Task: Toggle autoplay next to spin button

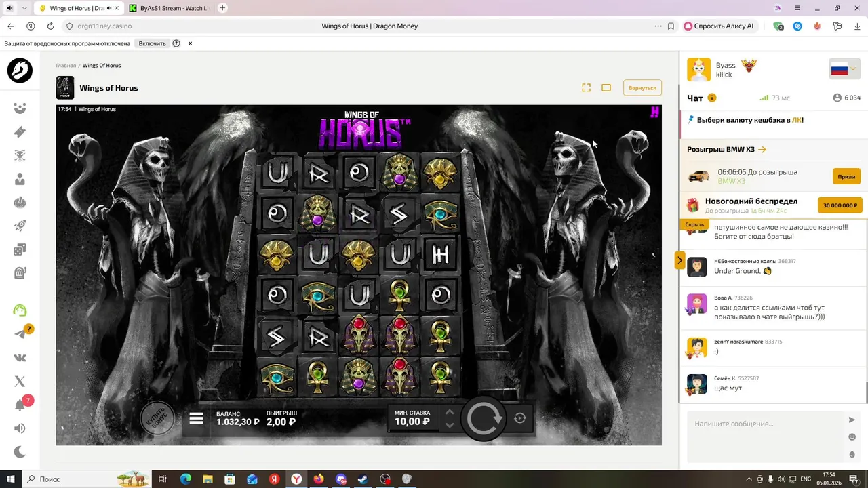Action: [x=520, y=418]
